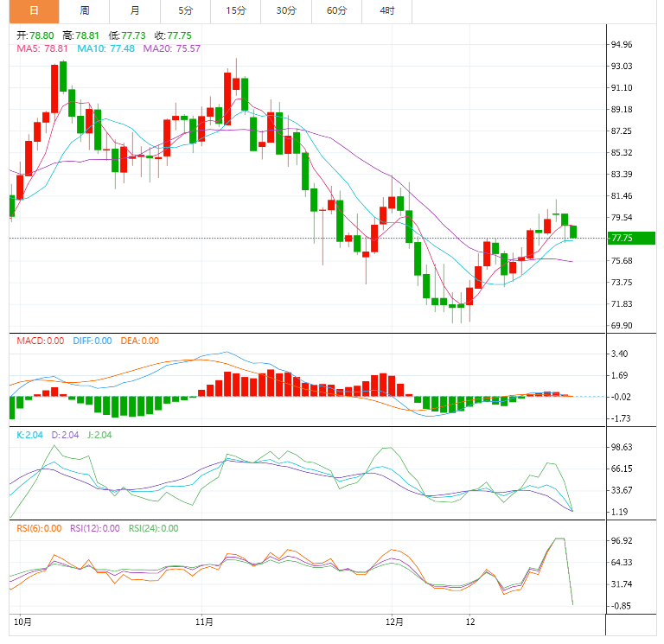Click the 12 date axis marker
664x644 pixels.
pos(470,622)
